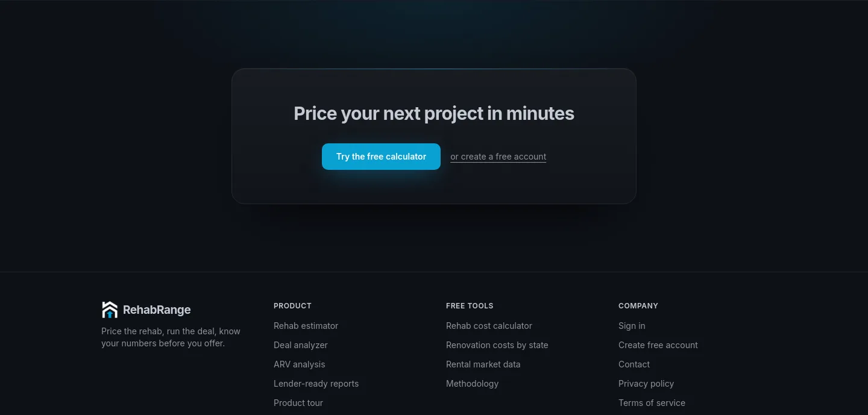
Task: Select Create free account in footer
Action: [658, 345]
